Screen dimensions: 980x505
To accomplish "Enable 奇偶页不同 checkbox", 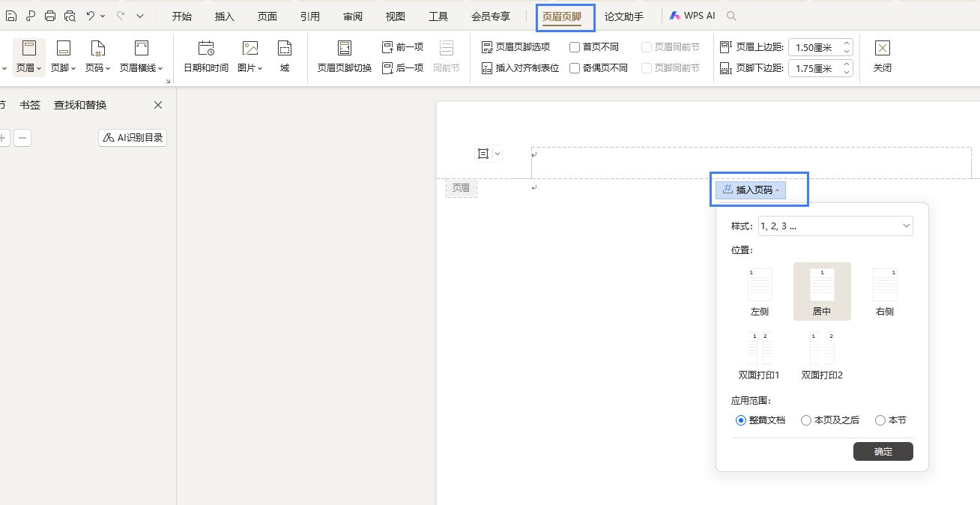I will 575,68.
